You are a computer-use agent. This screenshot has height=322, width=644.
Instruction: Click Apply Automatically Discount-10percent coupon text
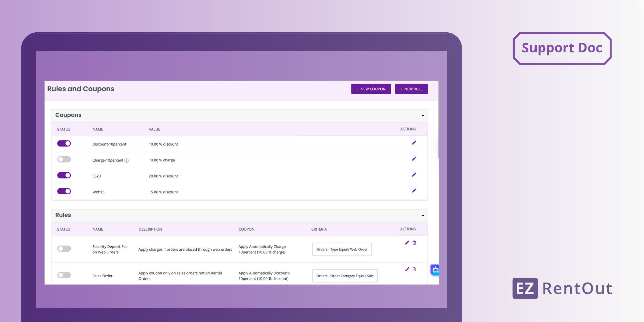[264, 276]
